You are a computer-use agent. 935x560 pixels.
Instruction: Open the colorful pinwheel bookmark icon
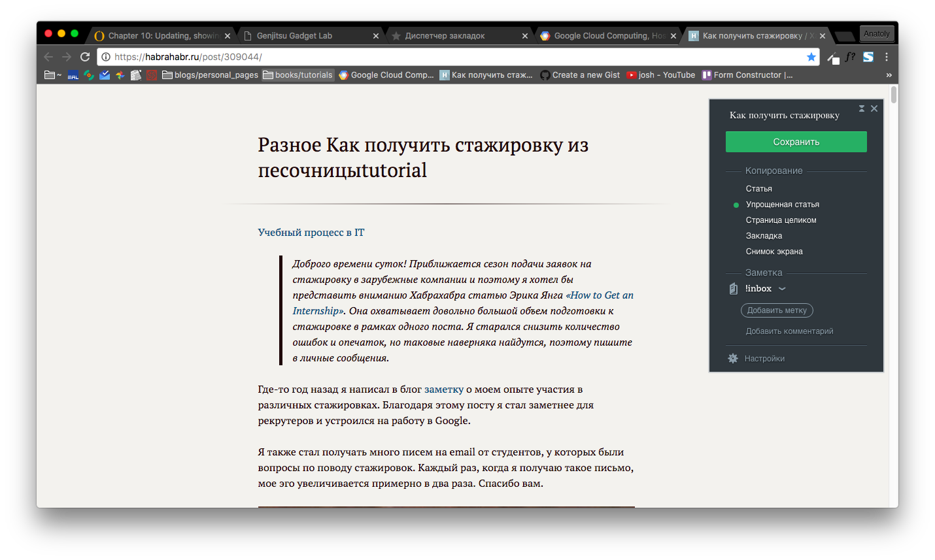tap(120, 75)
